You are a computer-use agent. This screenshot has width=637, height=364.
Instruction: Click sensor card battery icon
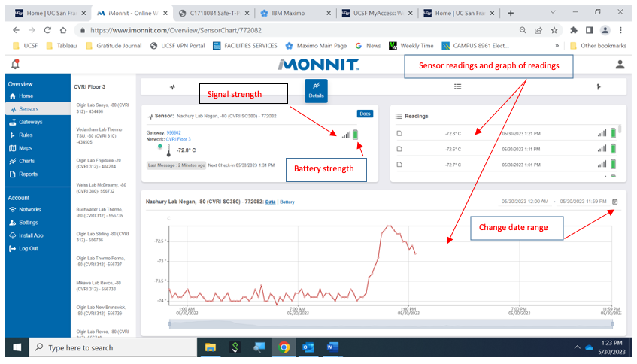[356, 135]
